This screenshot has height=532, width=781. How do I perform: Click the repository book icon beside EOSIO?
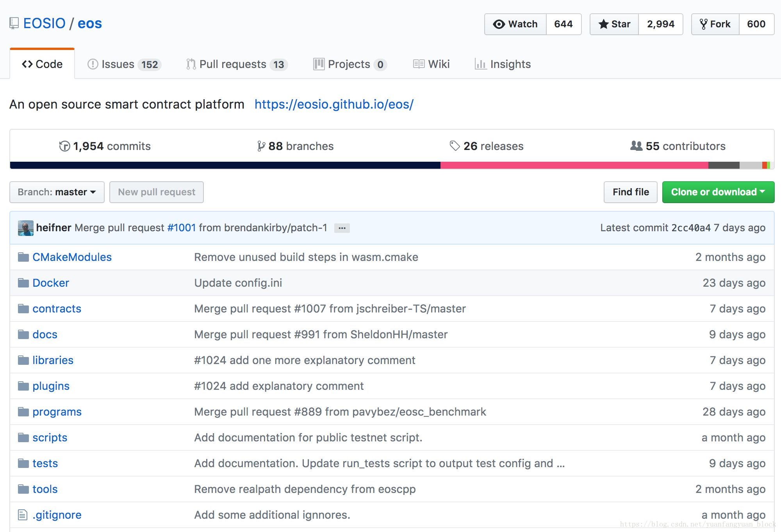(x=14, y=23)
